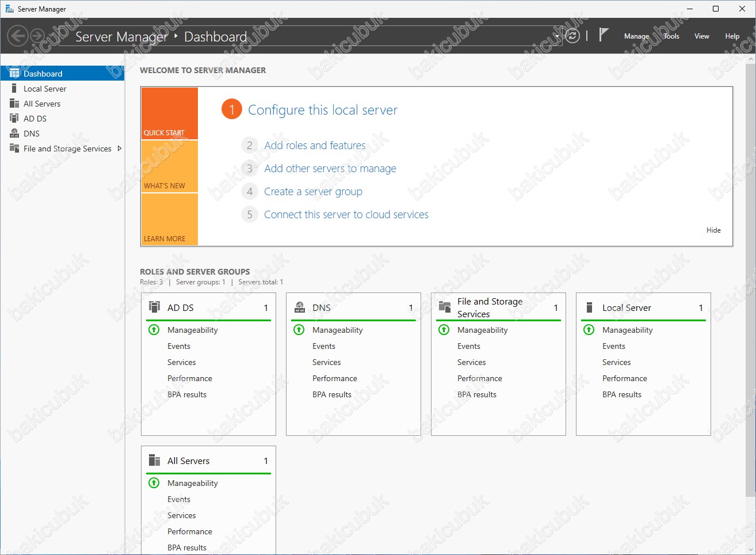Open Services in the DNS tile
The image size is (756, 555).
click(327, 362)
